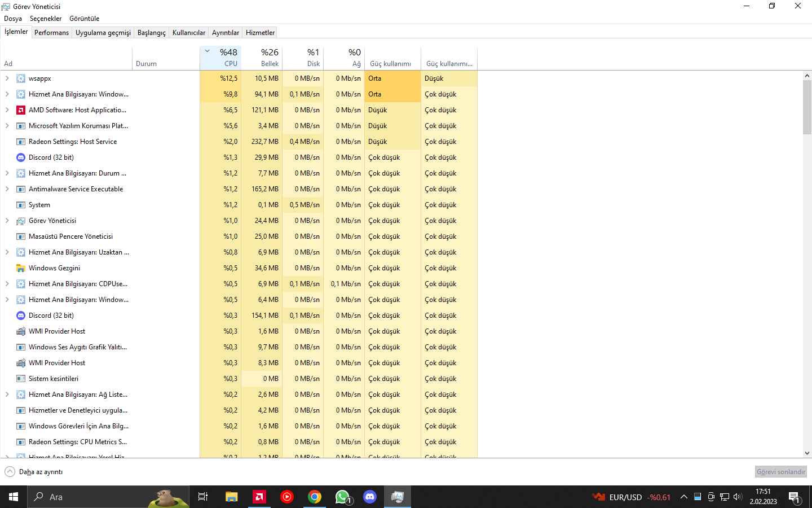Image resolution: width=812 pixels, height=508 pixels.
Task: Show hidden system tray icons
Action: [x=683, y=497]
